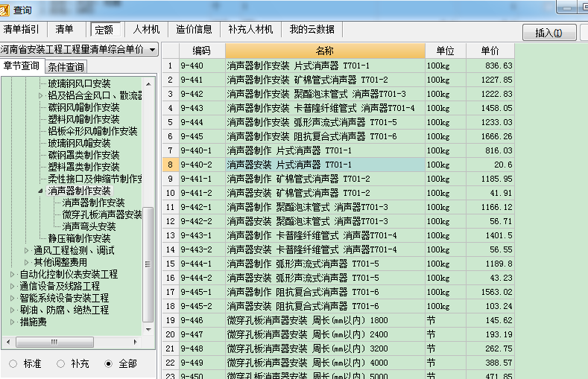The width and height of the screenshot is (588, 379).
Task: Expand 自动化控制仪表安装工程 node
Action: tap(12, 275)
